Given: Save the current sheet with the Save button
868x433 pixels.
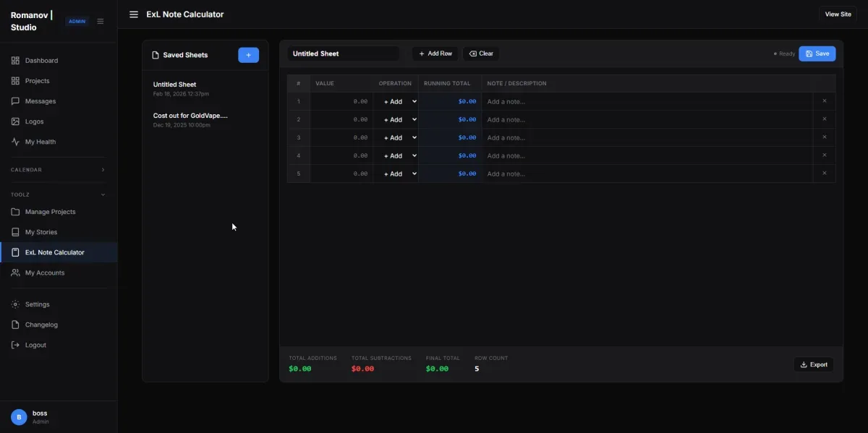Looking at the screenshot, I should click(817, 53).
